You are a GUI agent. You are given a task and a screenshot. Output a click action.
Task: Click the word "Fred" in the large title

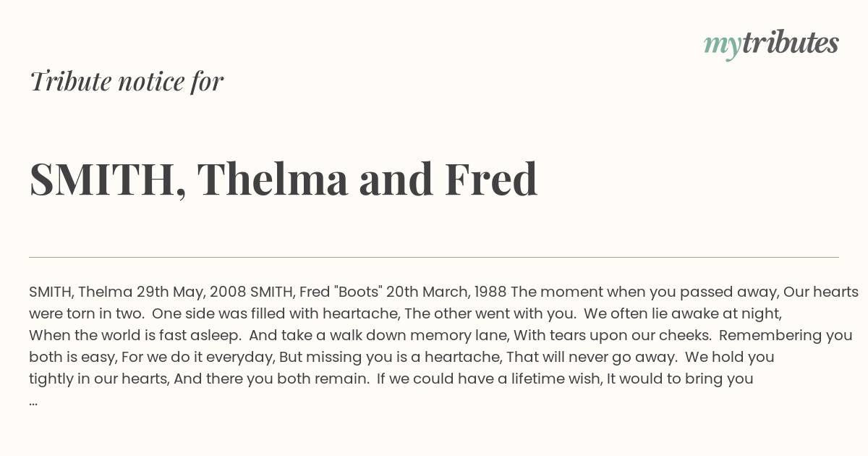(x=491, y=179)
